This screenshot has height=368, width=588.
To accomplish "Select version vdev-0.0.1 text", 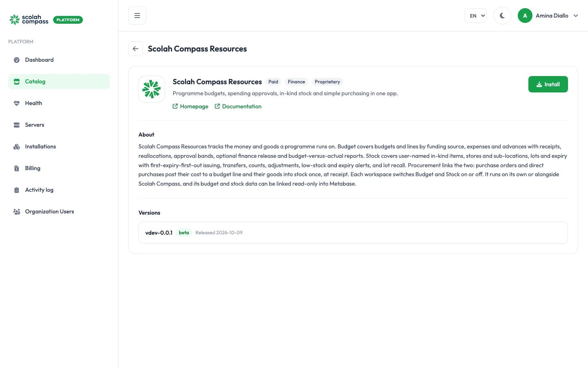I will (x=159, y=233).
